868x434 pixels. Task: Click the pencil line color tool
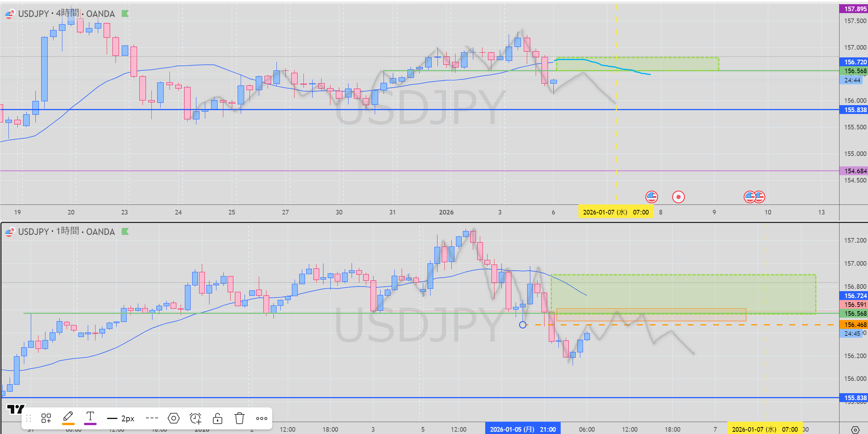pyautogui.click(x=68, y=417)
